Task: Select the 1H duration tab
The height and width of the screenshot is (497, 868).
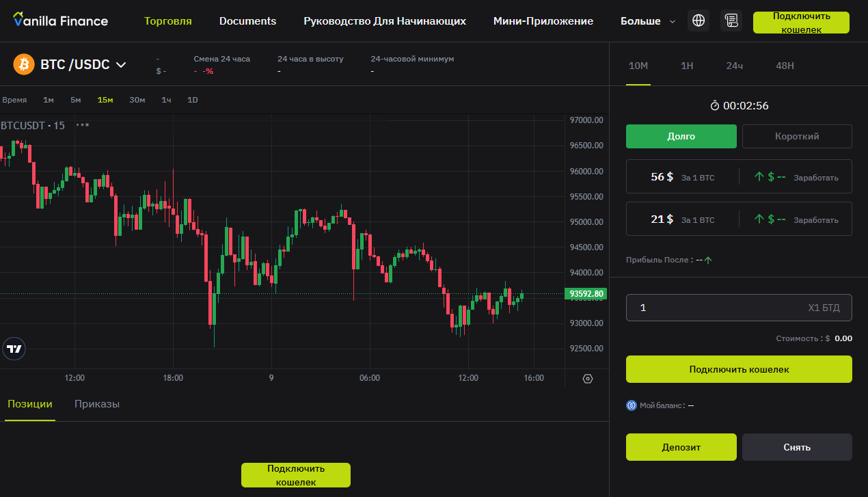Action: (x=687, y=66)
